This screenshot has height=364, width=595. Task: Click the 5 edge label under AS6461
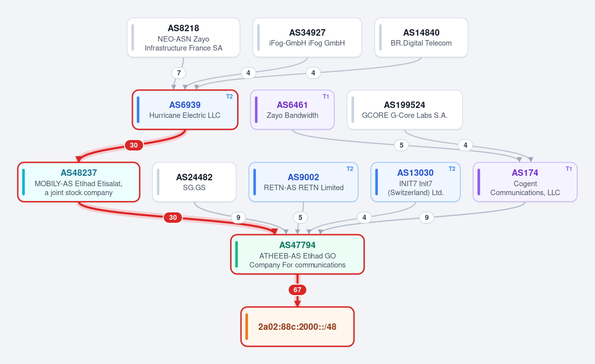(x=401, y=145)
